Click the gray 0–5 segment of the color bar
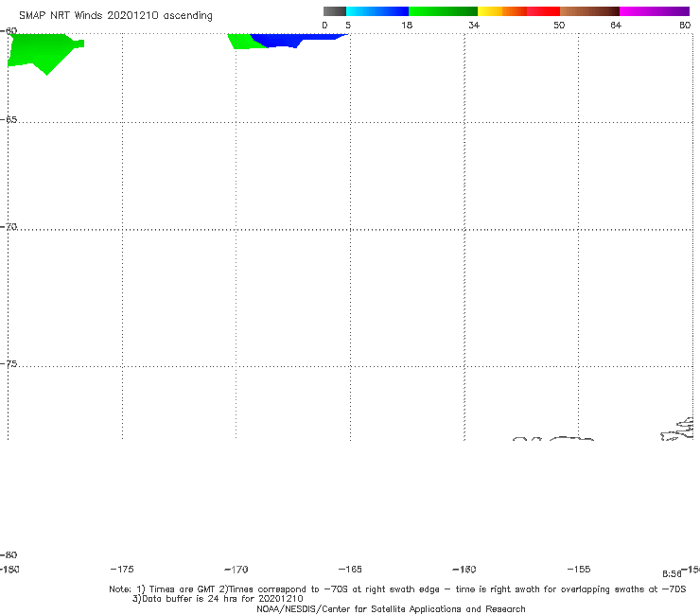This screenshot has width=700, height=615. (x=334, y=11)
